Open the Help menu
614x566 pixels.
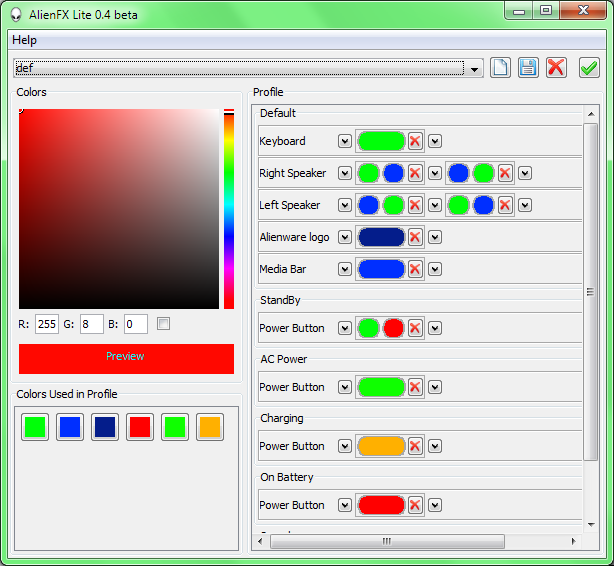24,40
